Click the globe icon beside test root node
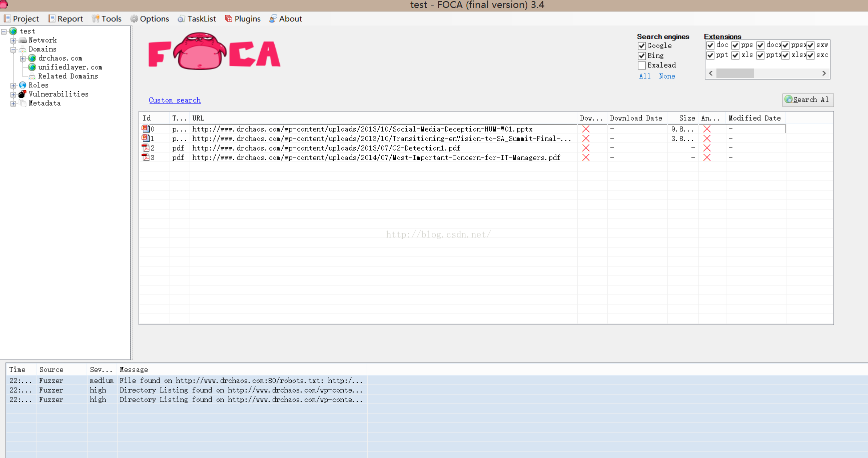 (x=13, y=31)
